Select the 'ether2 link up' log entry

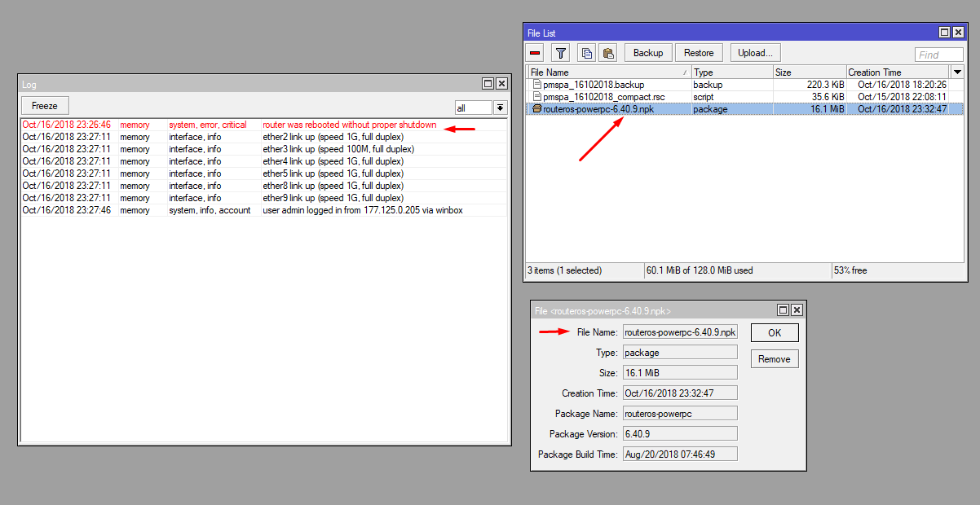[x=263, y=137]
